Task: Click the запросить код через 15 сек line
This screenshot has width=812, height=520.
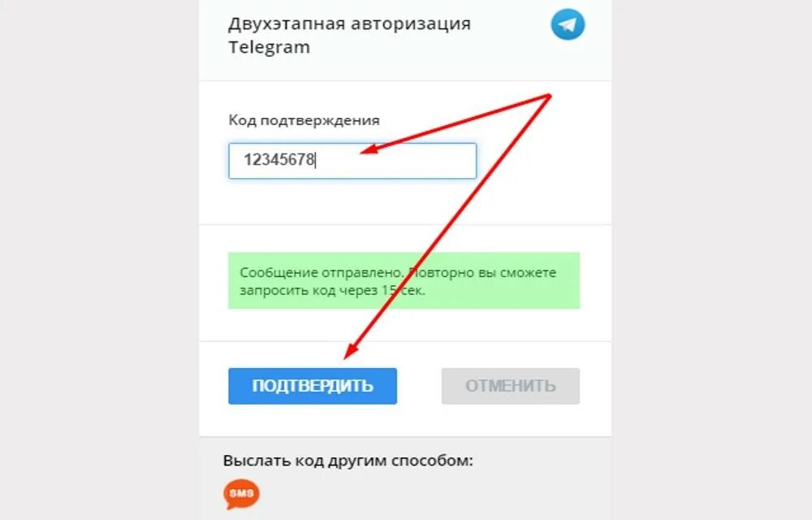Action: coord(332,290)
